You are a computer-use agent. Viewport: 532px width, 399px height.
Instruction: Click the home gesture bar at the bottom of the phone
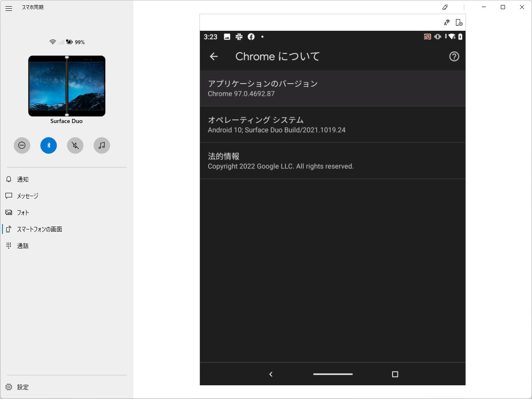click(x=332, y=374)
